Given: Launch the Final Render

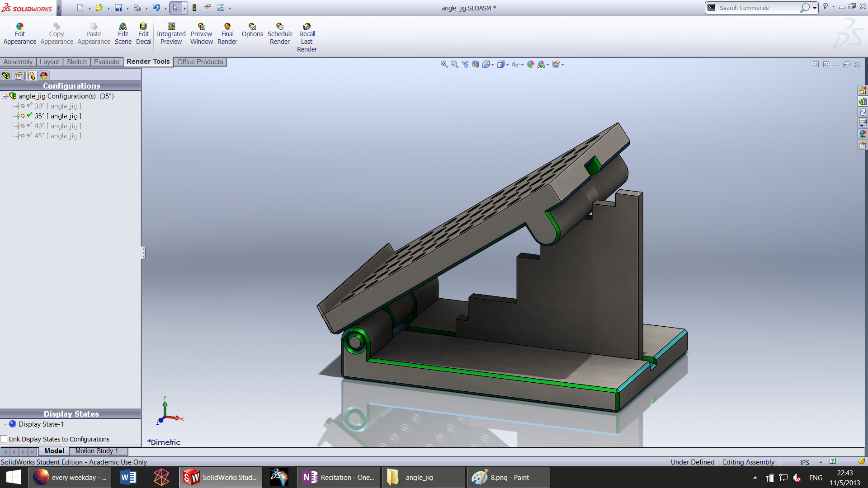Looking at the screenshot, I should pos(227,34).
